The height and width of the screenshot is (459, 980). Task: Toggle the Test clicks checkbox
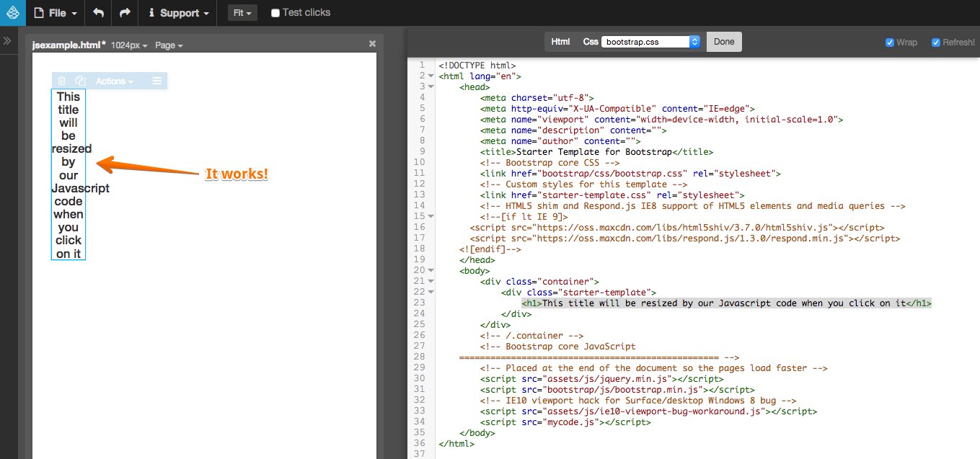(275, 13)
